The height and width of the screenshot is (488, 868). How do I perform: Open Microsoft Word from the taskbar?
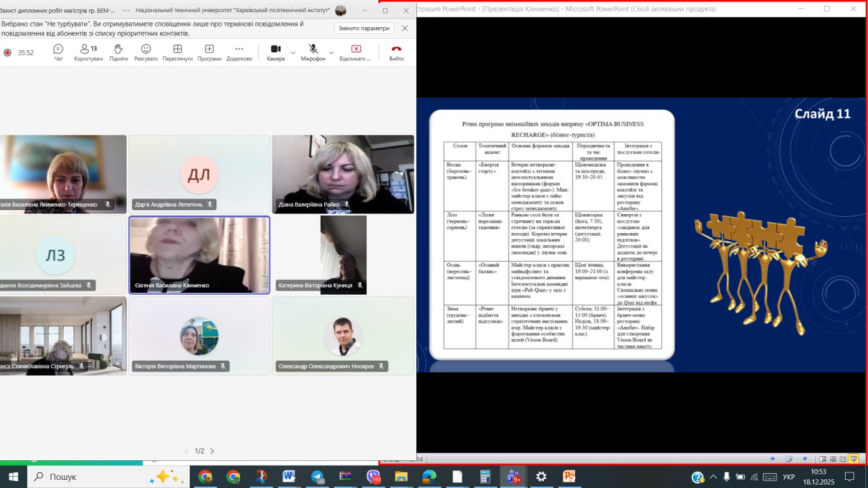289,476
